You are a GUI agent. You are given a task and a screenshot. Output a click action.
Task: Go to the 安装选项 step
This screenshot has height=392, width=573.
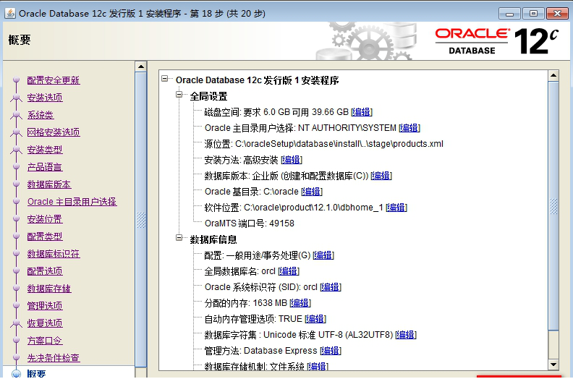pyautogui.click(x=45, y=98)
